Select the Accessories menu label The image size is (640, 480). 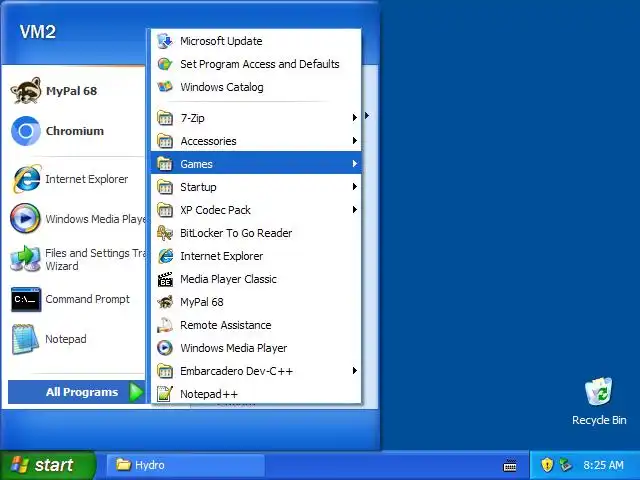tap(208, 141)
